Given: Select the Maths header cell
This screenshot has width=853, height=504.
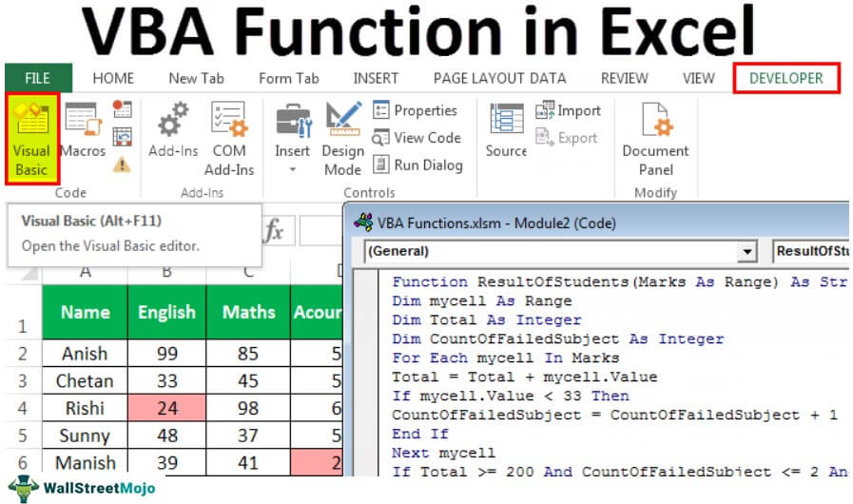Looking at the screenshot, I should click(x=248, y=313).
